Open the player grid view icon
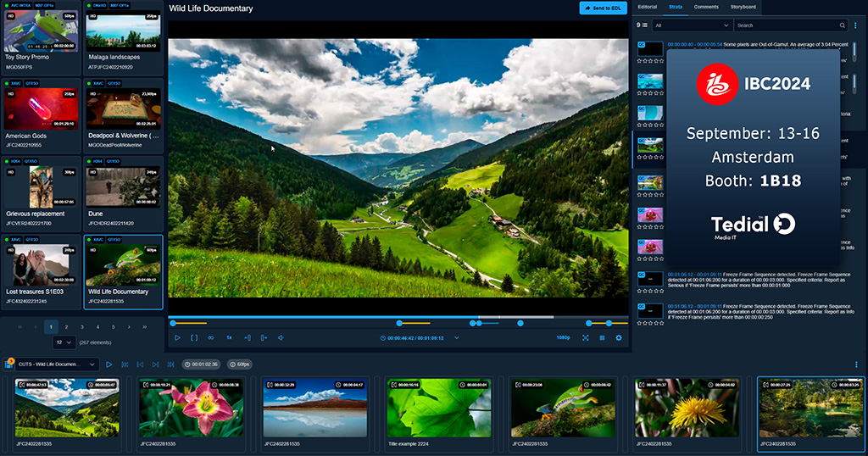Viewport: 868px width, 456px height. [x=603, y=337]
